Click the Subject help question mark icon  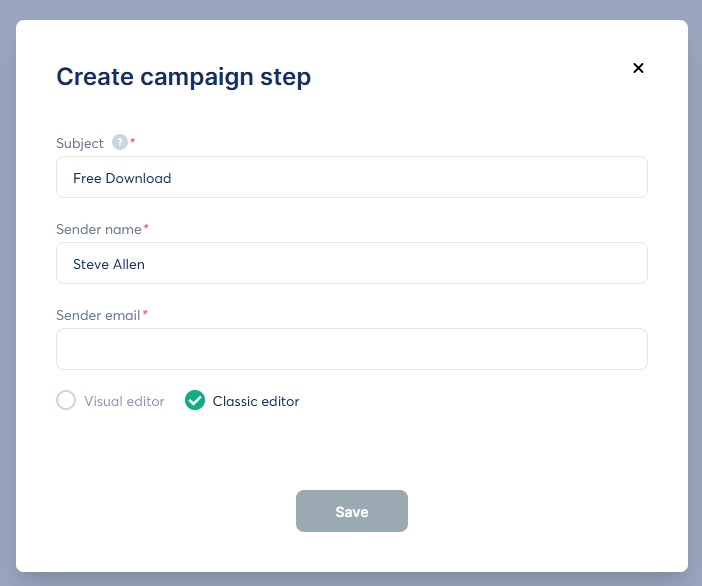pos(120,143)
